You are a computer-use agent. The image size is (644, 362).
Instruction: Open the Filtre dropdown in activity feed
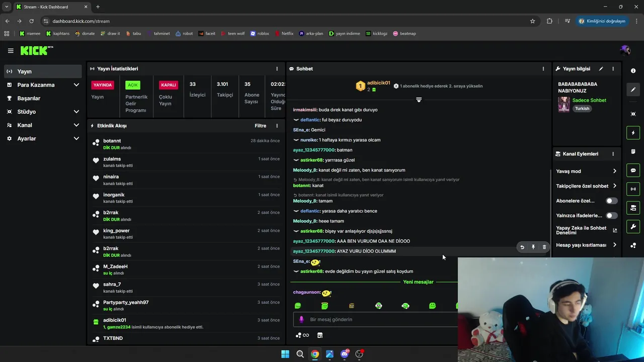[x=260, y=126]
